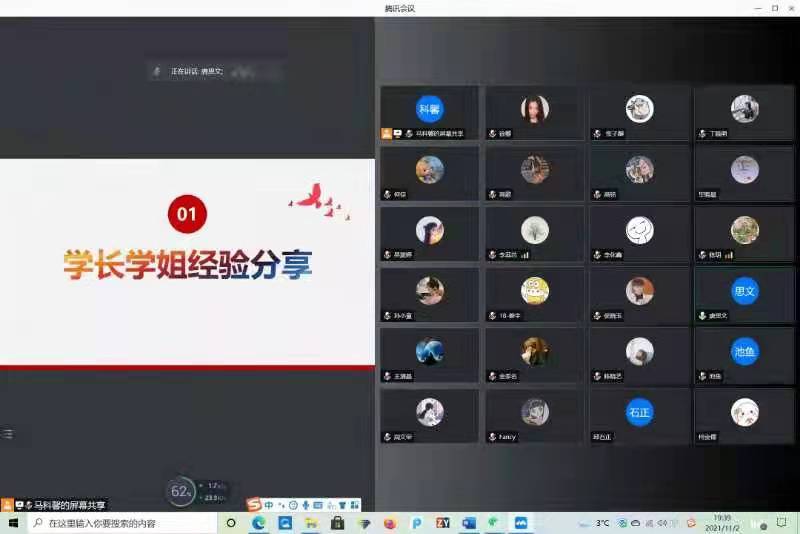Open the Windows Start menu
The width and height of the screenshot is (800, 534).
14,523
